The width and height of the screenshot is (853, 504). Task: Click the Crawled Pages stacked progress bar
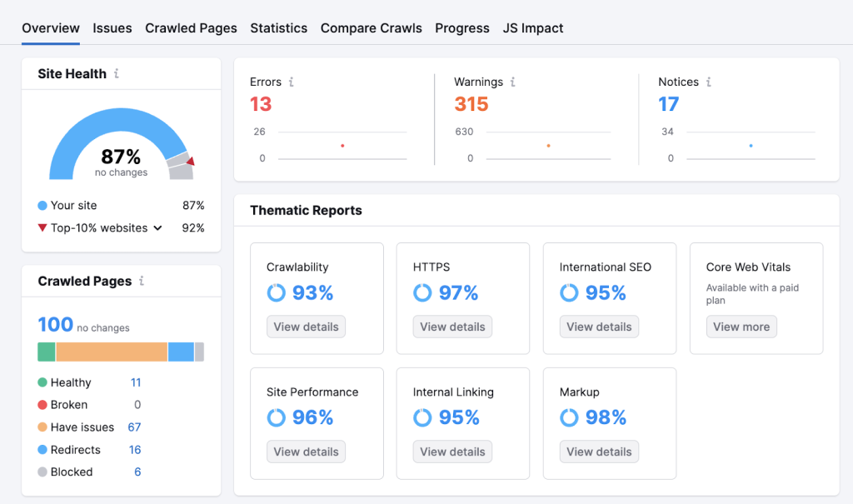(x=121, y=351)
